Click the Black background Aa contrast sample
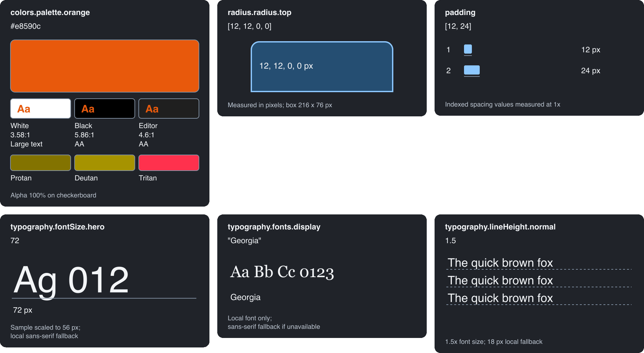Image resolution: width=644 pixels, height=353 pixels. coord(105,109)
